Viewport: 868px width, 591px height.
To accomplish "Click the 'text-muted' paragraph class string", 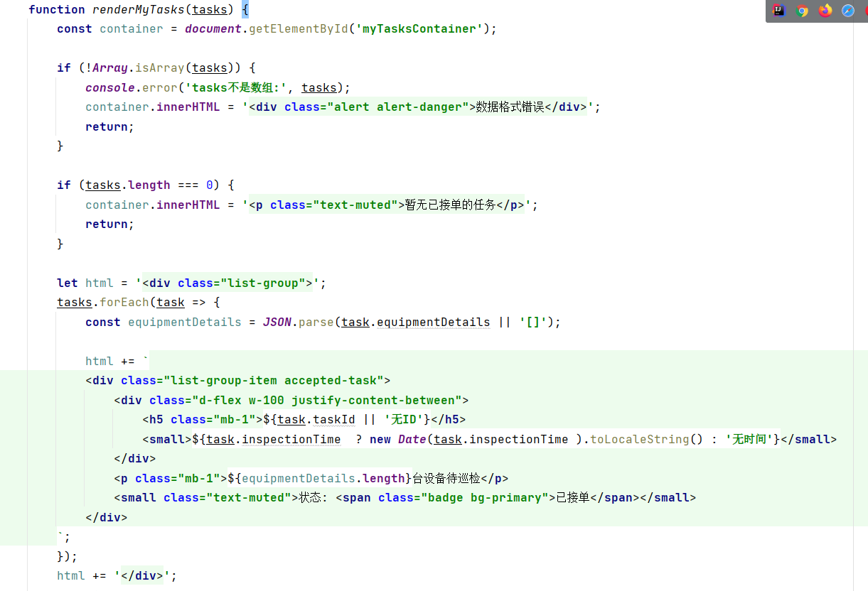I will pos(352,205).
